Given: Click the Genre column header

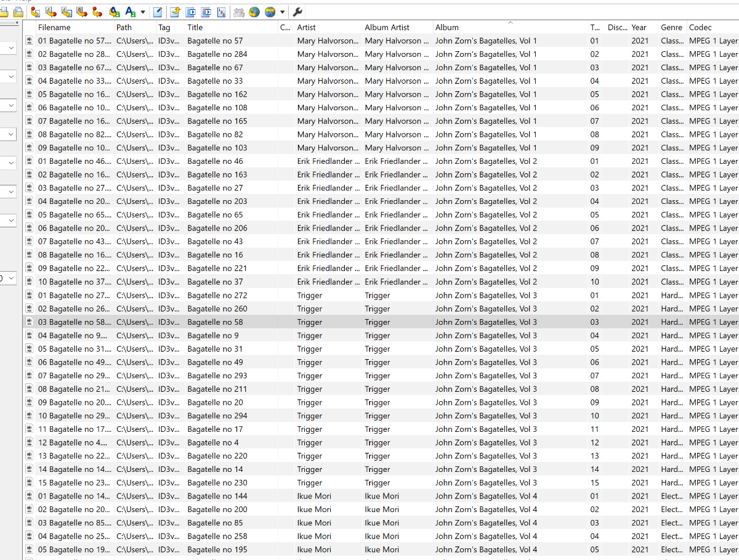Looking at the screenshot, I should click(x=671, y=27).
